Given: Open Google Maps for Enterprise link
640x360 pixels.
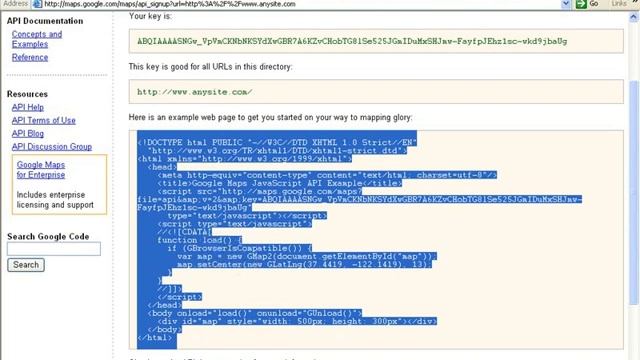Looking at the screenshot, I should point(41,170).
